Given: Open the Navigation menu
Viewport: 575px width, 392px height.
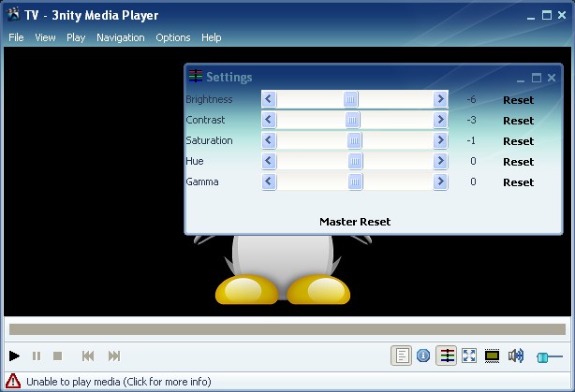Looking at the screenshot, I should point(121,37).
